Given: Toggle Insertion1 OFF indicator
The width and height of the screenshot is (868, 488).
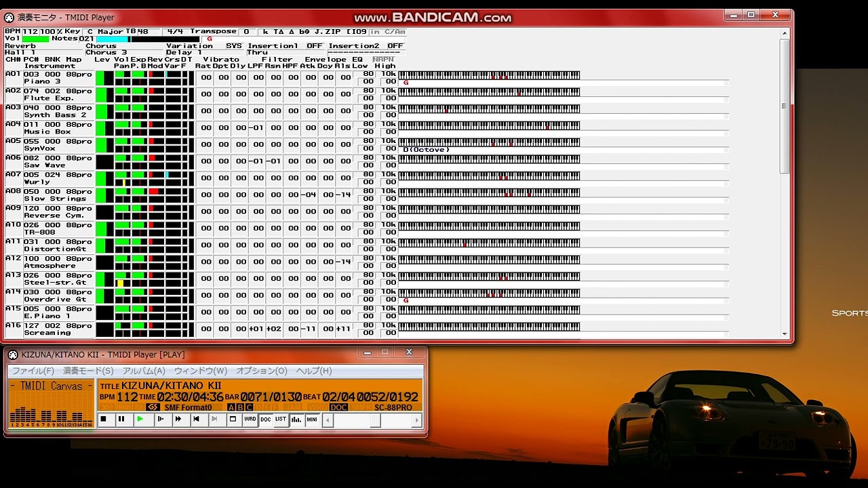Looking at the screenshot, I should (315, 46).
